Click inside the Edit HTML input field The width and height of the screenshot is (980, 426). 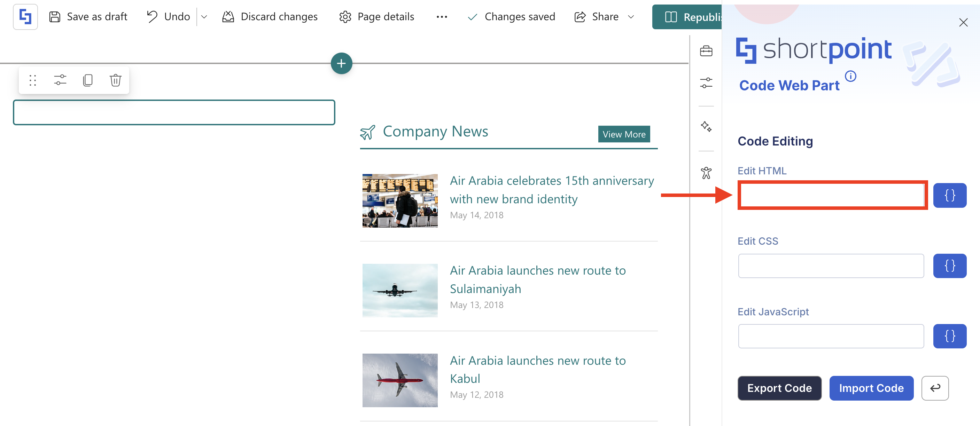click(832, 196)
